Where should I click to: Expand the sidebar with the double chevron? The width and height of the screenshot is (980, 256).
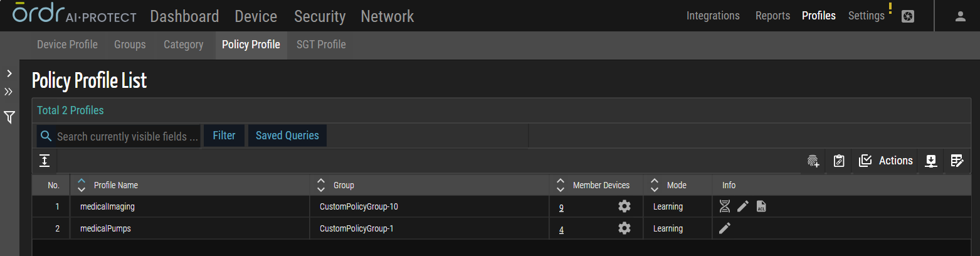(9, 92)
